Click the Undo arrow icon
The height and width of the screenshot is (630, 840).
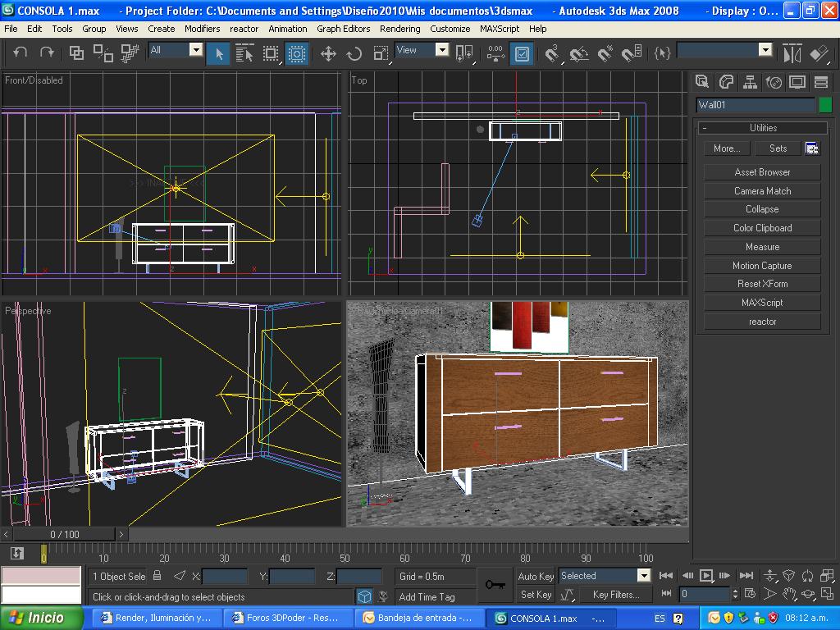point(21,52)
